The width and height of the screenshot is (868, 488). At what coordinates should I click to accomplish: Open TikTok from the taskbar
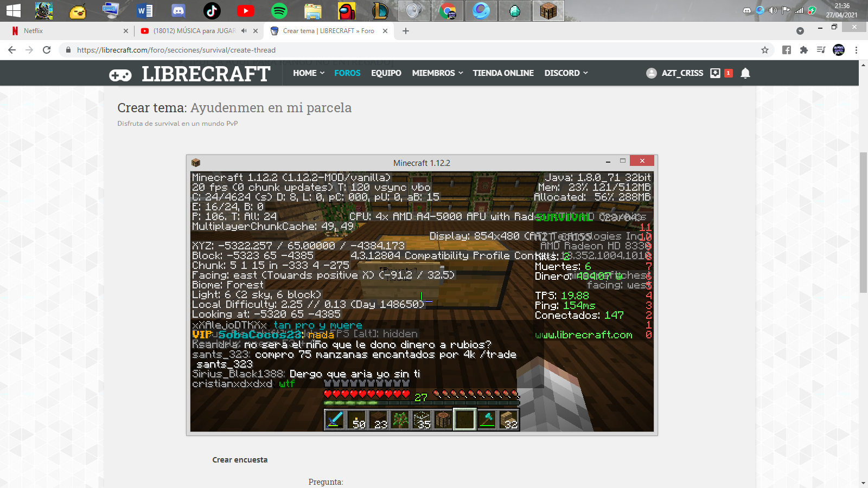(x=212, y=10)
